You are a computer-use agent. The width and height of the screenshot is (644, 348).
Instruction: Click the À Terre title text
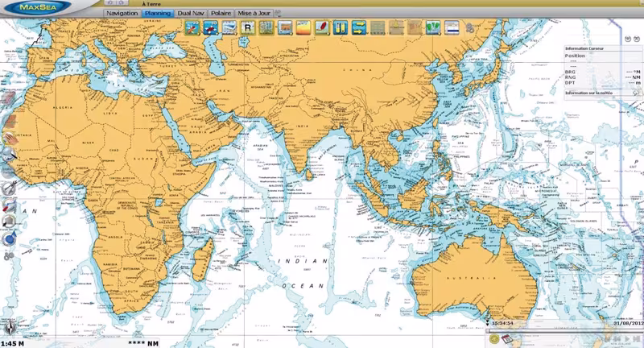pyautogui.click(x=151, y=4)
